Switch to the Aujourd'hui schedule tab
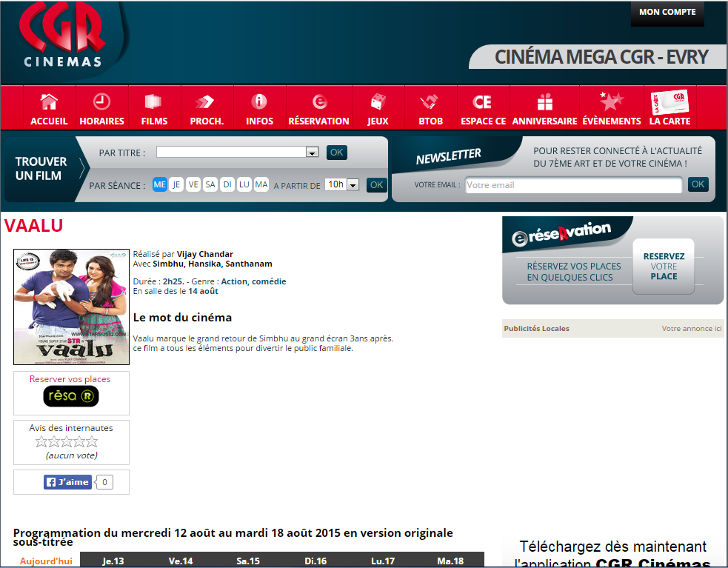728x568 pixels. pos(46,561)
